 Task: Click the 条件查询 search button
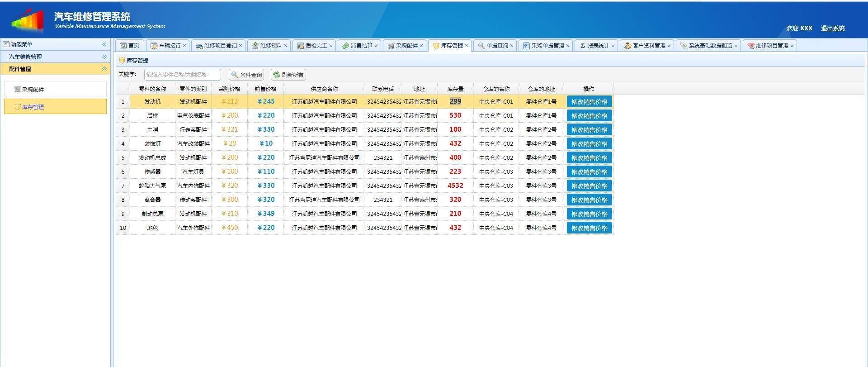(246, 75)
